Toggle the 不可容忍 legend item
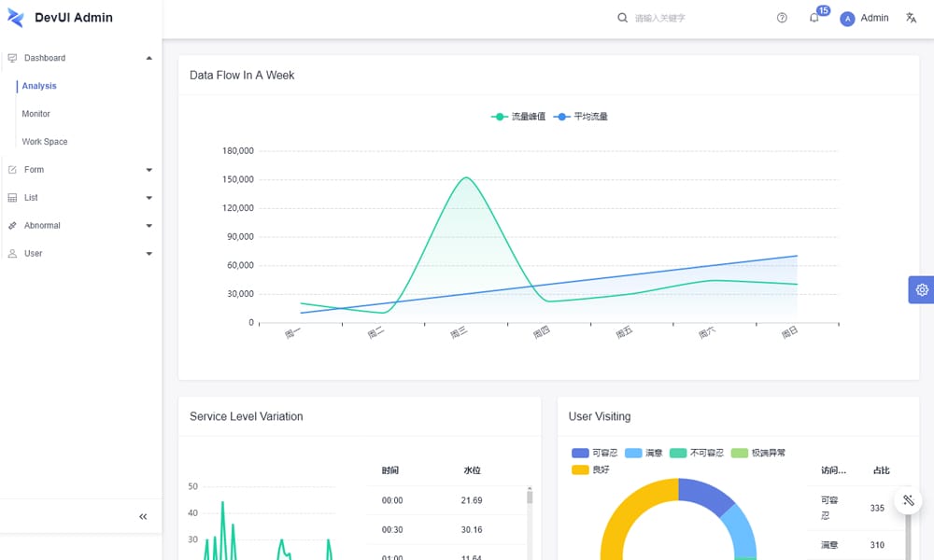This screenshot has height=560, width=934. (697, 453)
